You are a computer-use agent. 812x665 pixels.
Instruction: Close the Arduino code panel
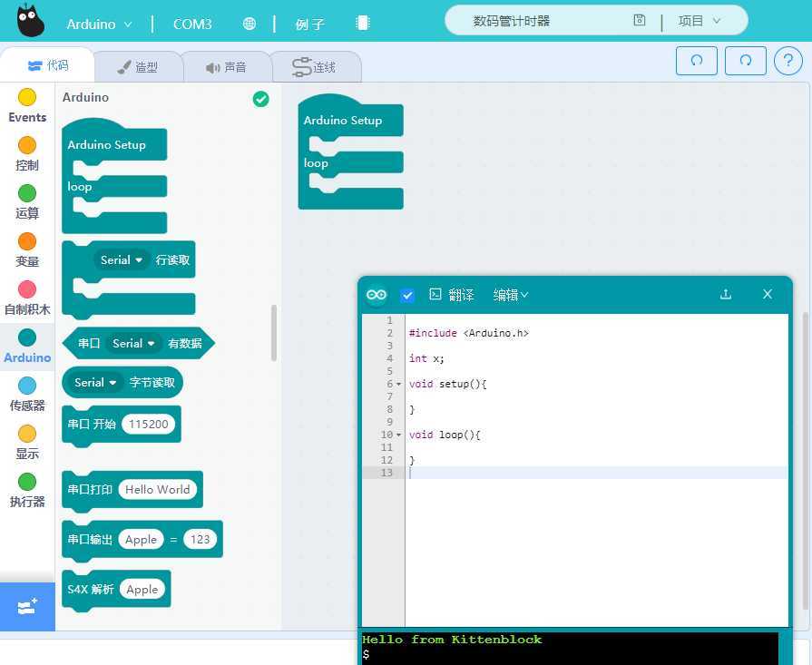pos(768,294)
